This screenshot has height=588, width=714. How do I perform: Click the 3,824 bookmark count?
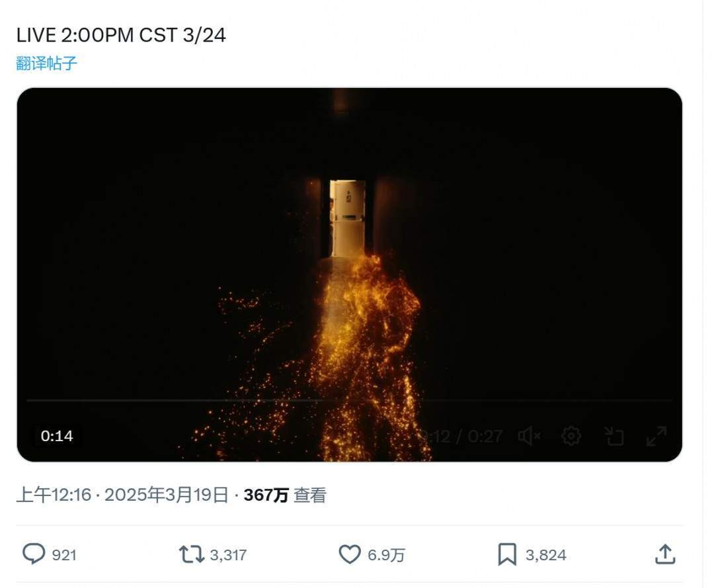point(545,555)
